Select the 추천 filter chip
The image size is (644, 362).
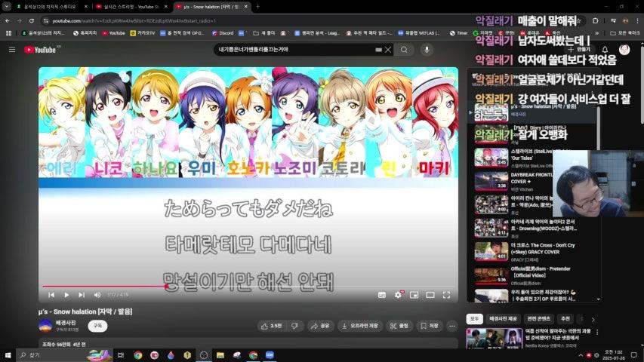click(565, 319)
